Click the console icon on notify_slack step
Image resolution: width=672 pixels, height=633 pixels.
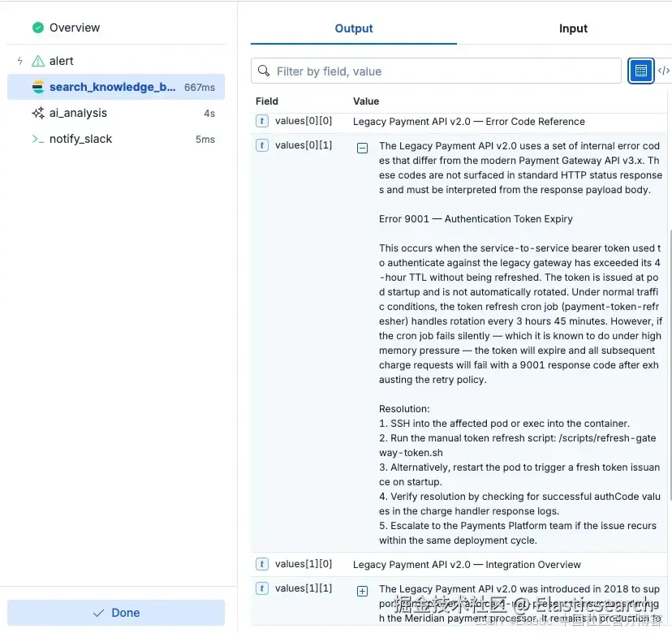(x=38, y=140)
